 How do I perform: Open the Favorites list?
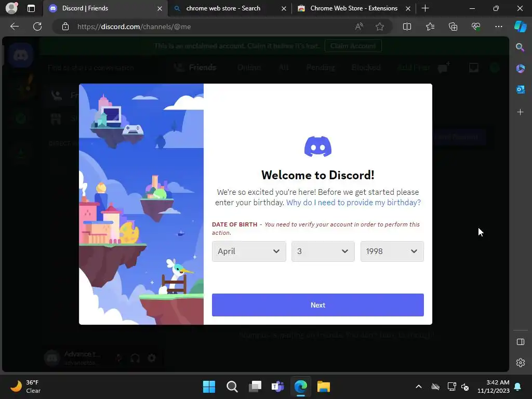[430, 26]
